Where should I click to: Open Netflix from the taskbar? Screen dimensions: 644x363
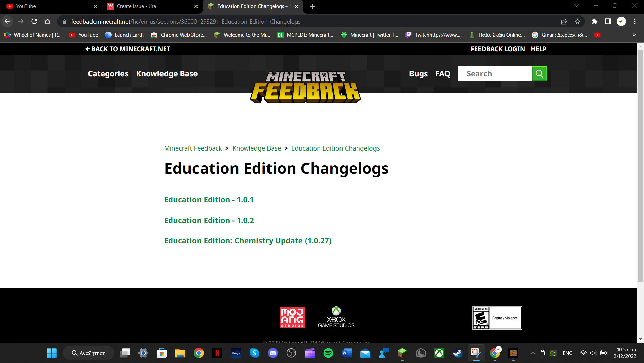coord(217,353)
